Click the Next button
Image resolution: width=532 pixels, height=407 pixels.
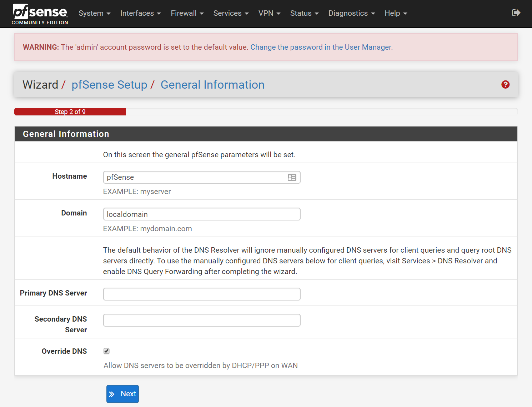click(x=122, y=394)
